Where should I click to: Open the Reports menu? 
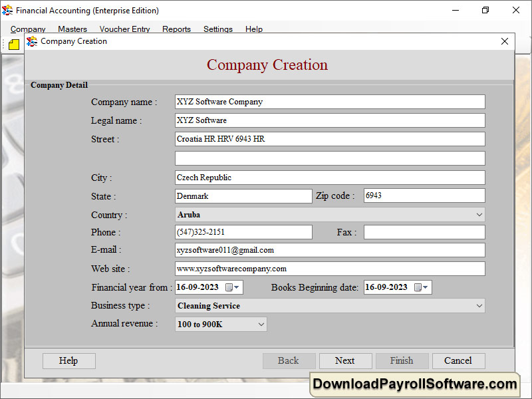click(x=176, y=29)
